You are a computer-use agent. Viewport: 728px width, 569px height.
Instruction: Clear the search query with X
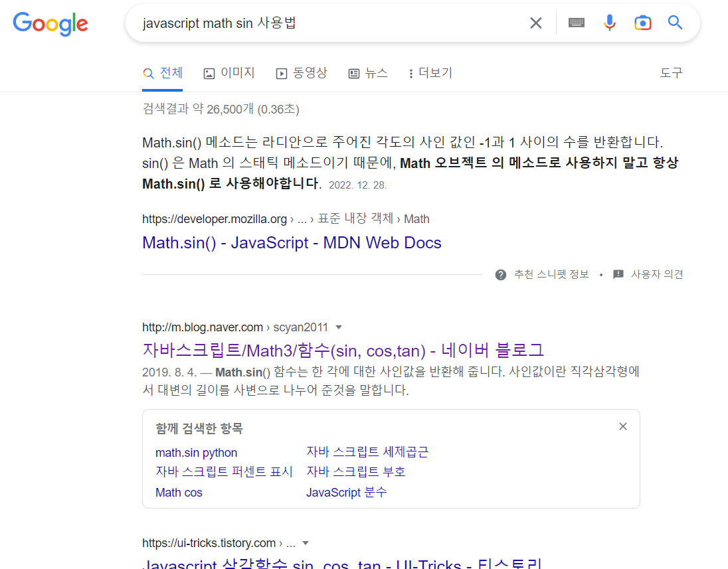coord(536,23)
